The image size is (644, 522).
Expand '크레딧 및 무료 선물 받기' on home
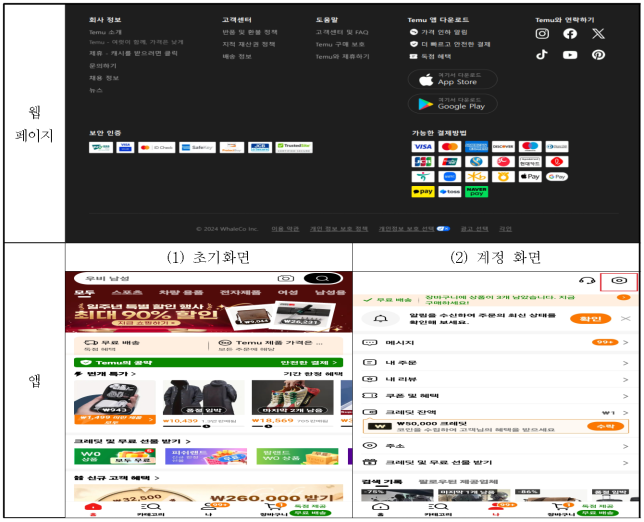pyautogui.click(x=132, y=442)
